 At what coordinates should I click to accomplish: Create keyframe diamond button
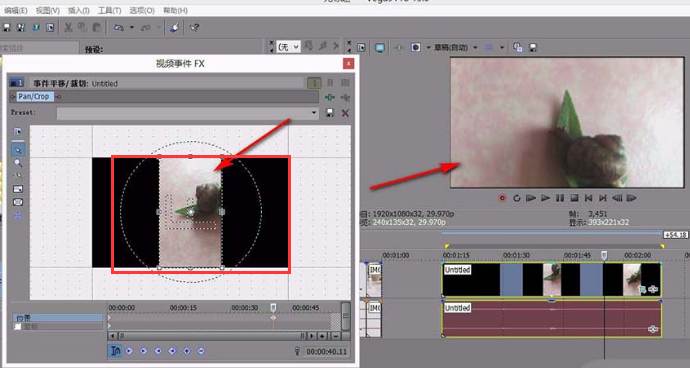(187, 351)
